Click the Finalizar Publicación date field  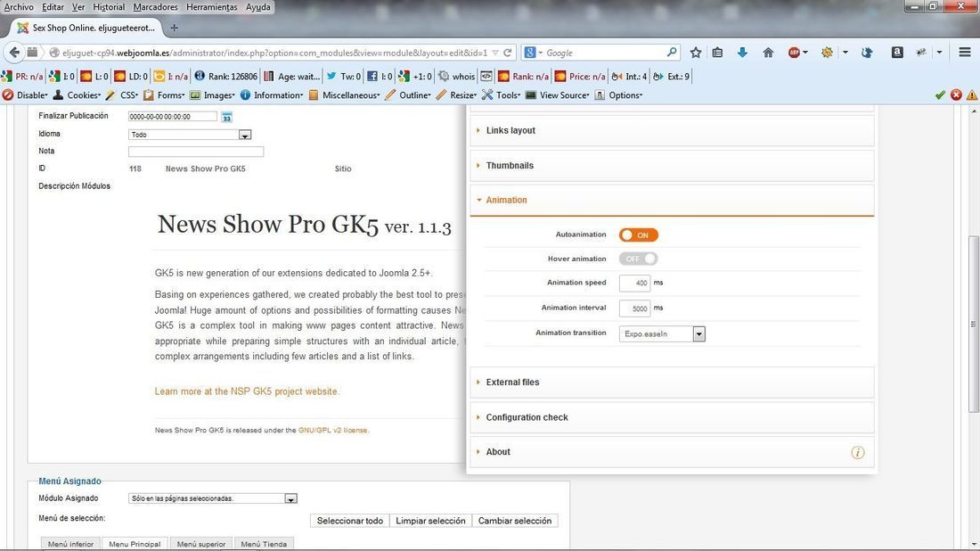(173, 116)
